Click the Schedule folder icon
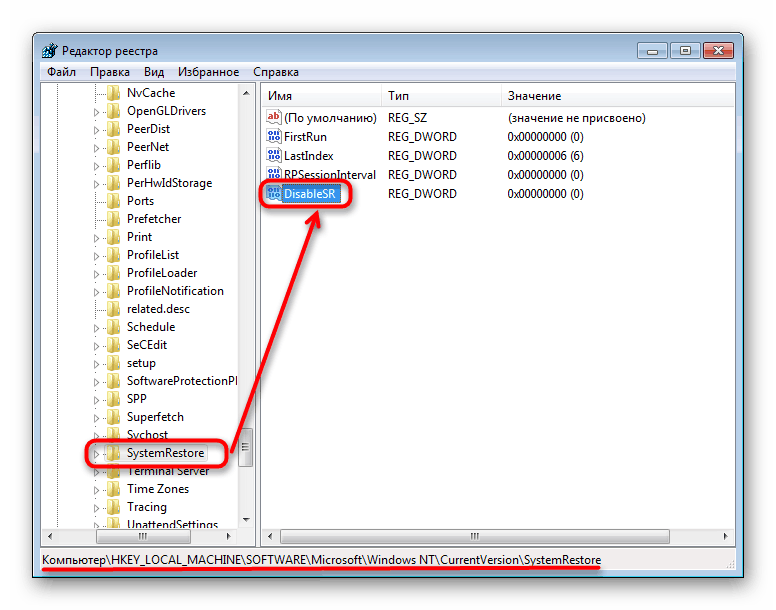Image resolution: width=776 pixels, height=610 pixels. click(x=114, y=327)
